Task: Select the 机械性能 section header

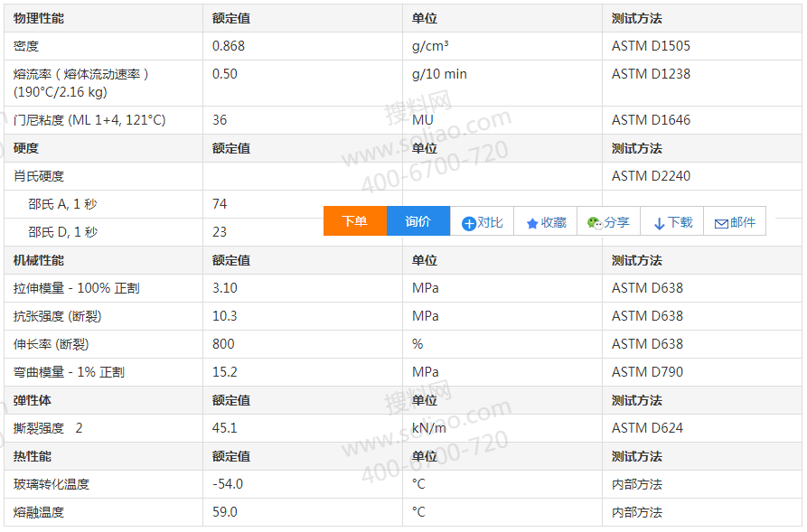Action: coord(39,260)
